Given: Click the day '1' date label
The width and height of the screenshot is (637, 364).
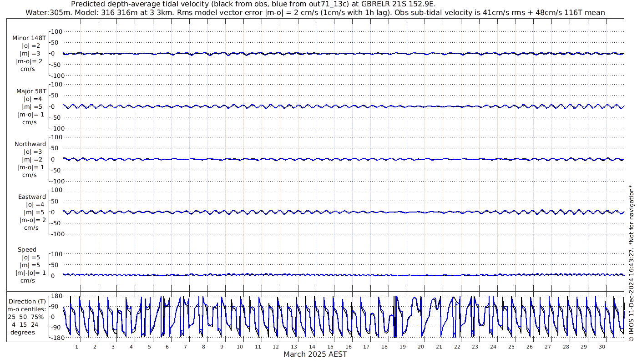Looking at the screenshot, I should 77,347.
